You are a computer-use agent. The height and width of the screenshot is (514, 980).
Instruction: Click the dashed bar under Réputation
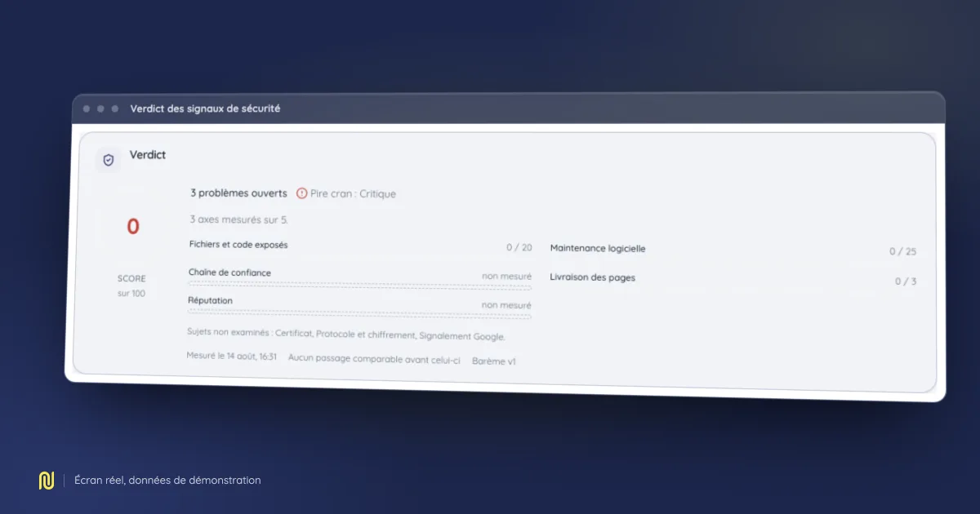[x=360, y=315]
